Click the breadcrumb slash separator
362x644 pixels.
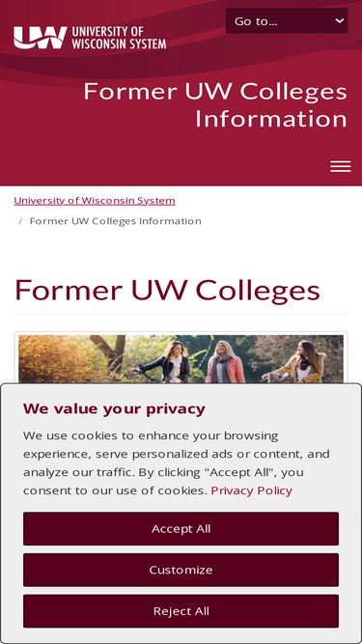(20, 221)
